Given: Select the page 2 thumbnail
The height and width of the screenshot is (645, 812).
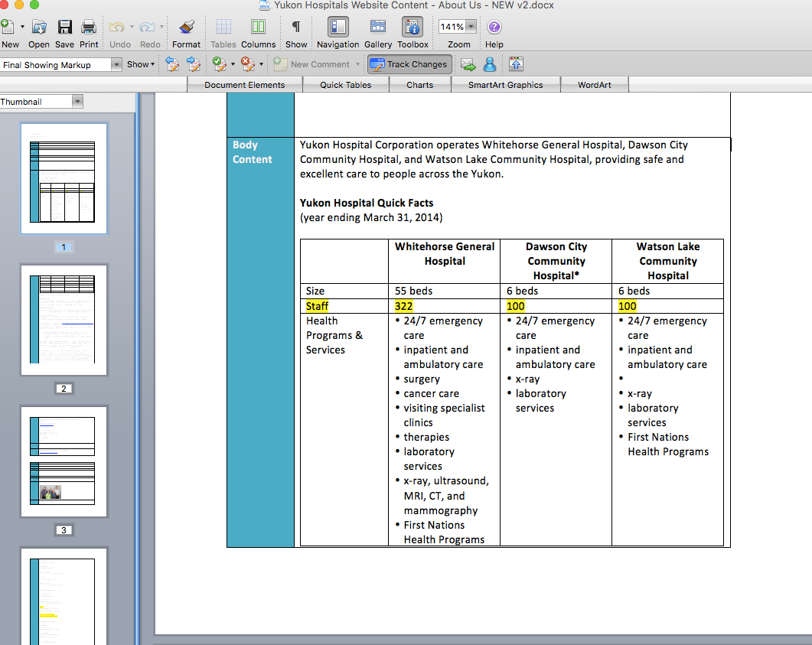Looking at the screenshot, I should point(64,320).
